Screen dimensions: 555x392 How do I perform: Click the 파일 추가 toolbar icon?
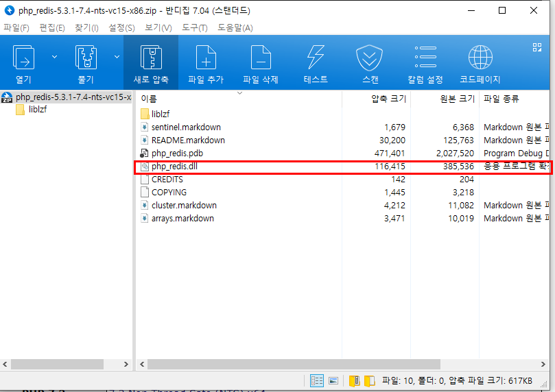206,58
